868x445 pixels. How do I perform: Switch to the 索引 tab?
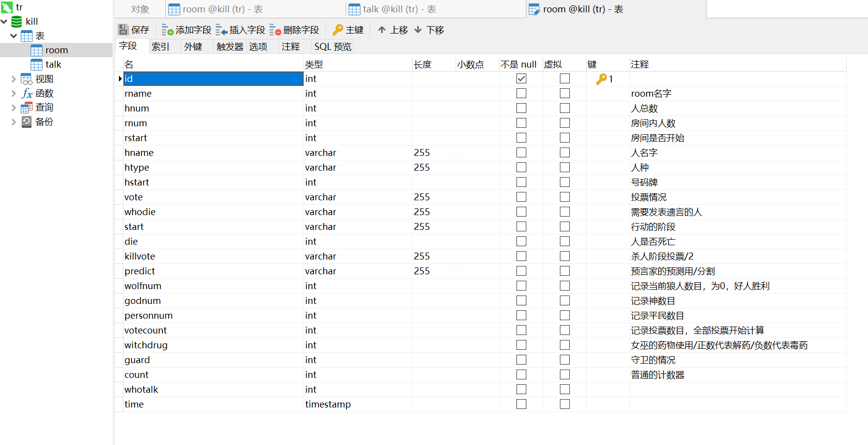coord(160,46)
